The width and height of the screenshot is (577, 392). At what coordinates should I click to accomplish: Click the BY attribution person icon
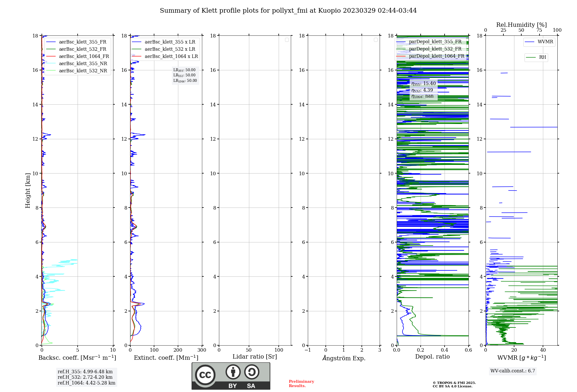(233, 372)
